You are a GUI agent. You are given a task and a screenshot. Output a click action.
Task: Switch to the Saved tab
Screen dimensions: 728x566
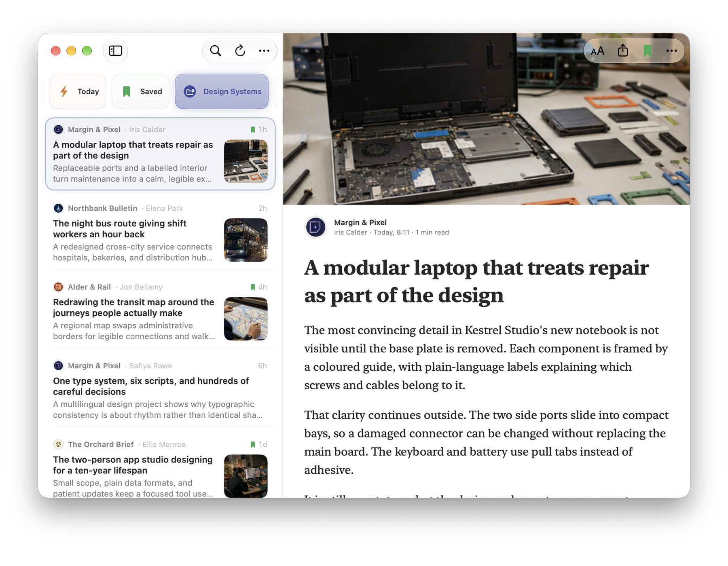click(x=140, y=91)
